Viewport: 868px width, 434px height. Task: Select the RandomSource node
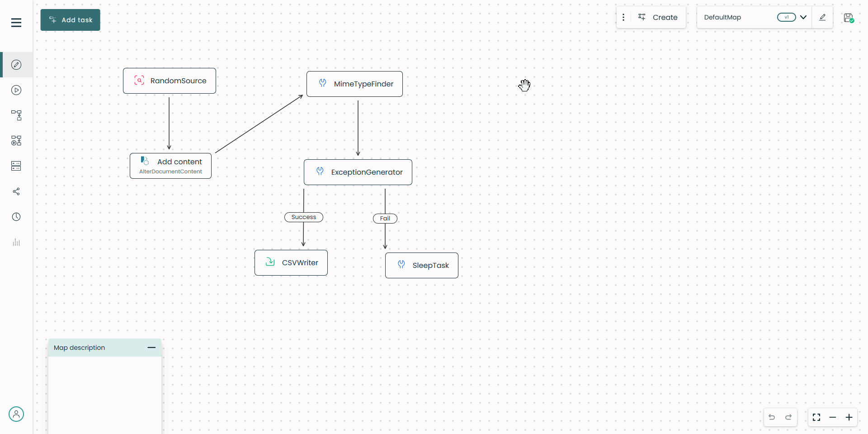coord(170,81)
